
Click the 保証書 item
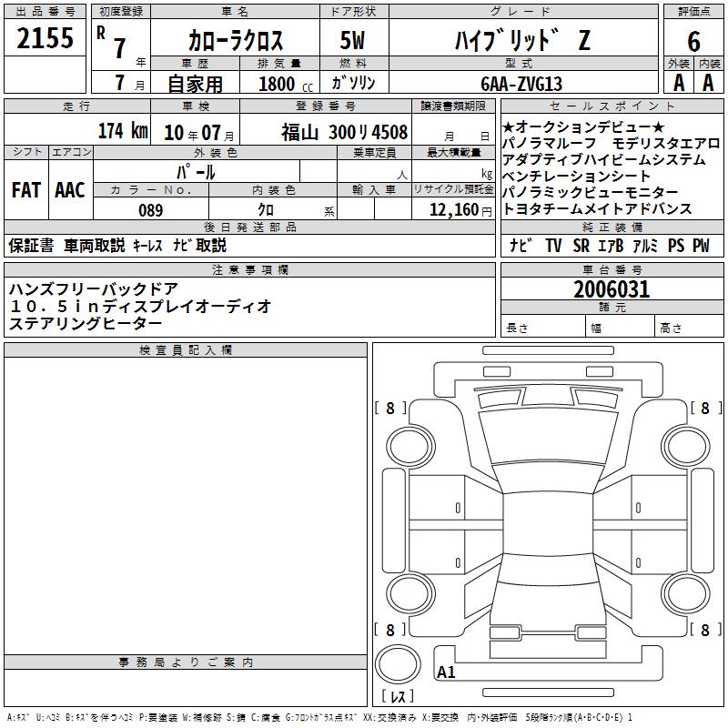[x=31, y=245]
